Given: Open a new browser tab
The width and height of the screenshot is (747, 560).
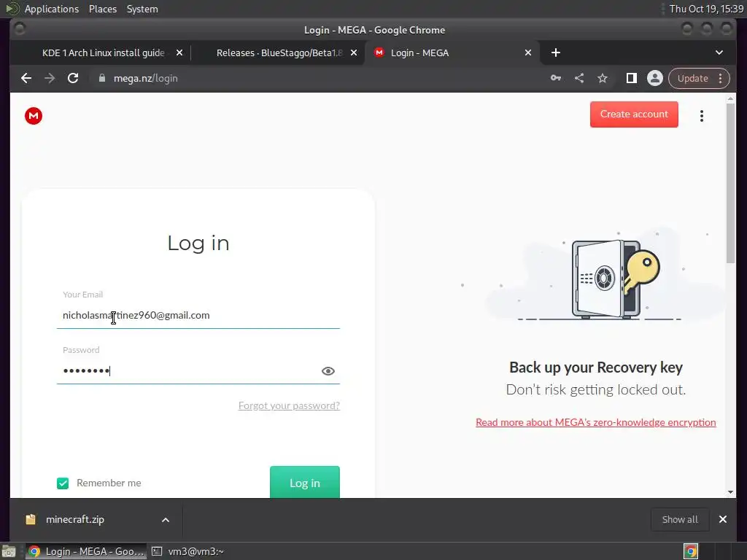Looking at the screenshot, I should tap(555, 52).
